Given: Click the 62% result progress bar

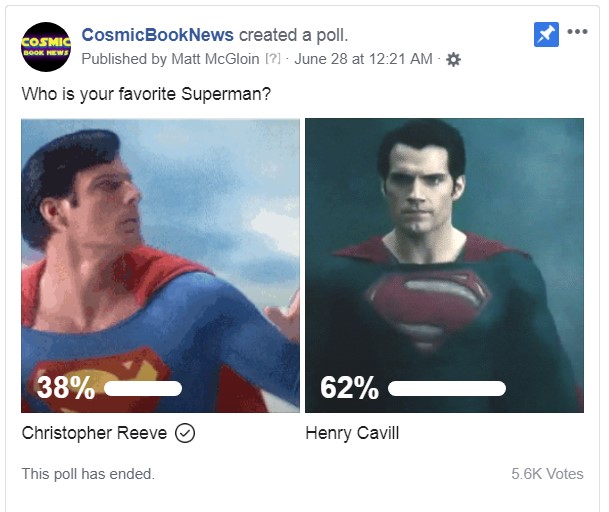Looking at the screenshot, I should pos(447,388).
